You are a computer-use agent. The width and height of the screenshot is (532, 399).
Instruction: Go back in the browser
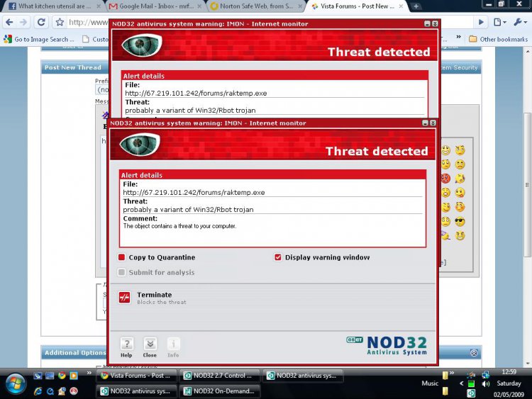pos(9,23)
